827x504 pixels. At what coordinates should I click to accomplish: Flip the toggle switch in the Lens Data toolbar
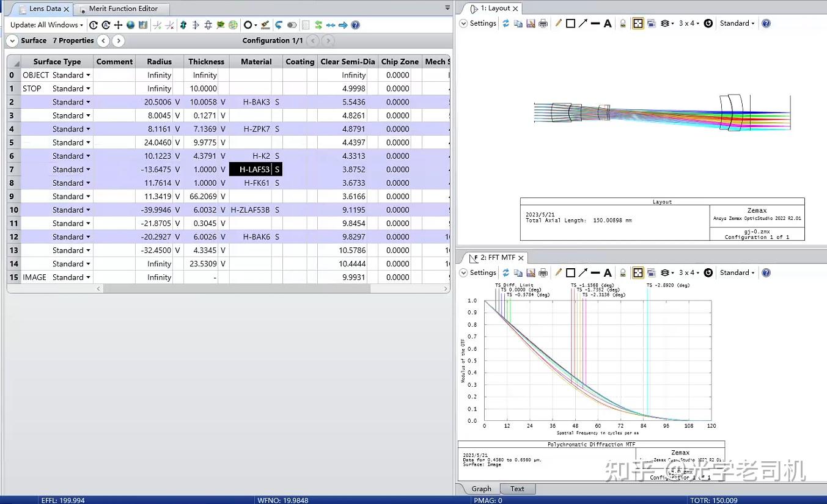[x=292, y=25]
